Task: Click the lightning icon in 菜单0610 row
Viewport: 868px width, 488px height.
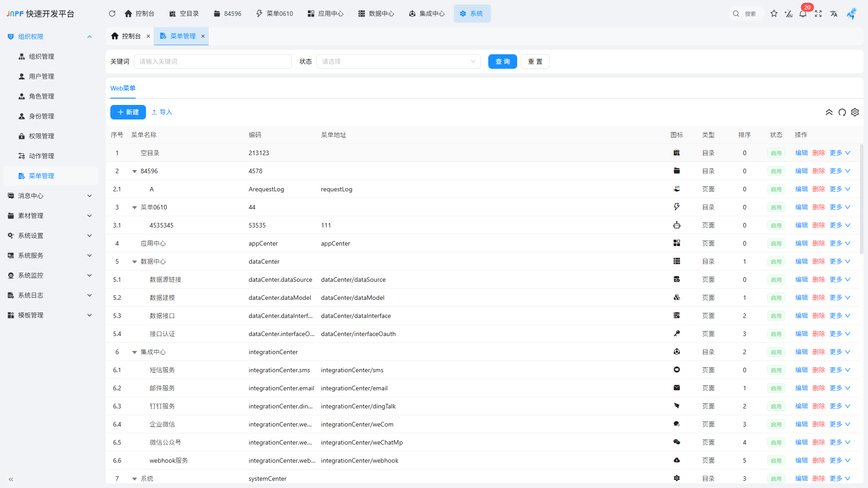Action: (677, 207)
